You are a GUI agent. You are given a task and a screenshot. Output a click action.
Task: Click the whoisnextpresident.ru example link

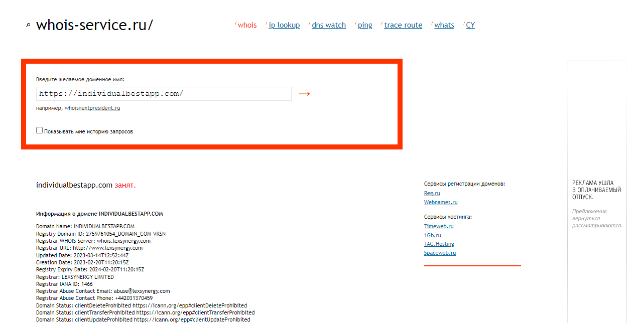pyautogui.click(x=92, y=108)
